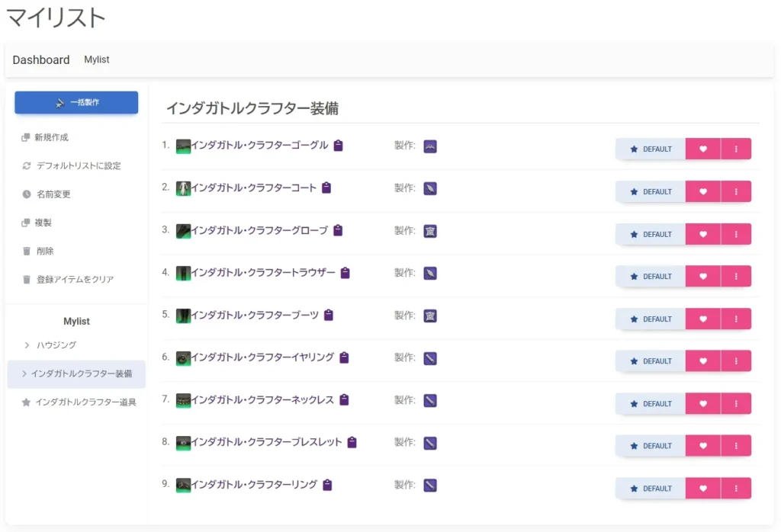Screen dimensions: 781x532
Task: Open more options menu for ブーツ row
Action: pos(736,319)
